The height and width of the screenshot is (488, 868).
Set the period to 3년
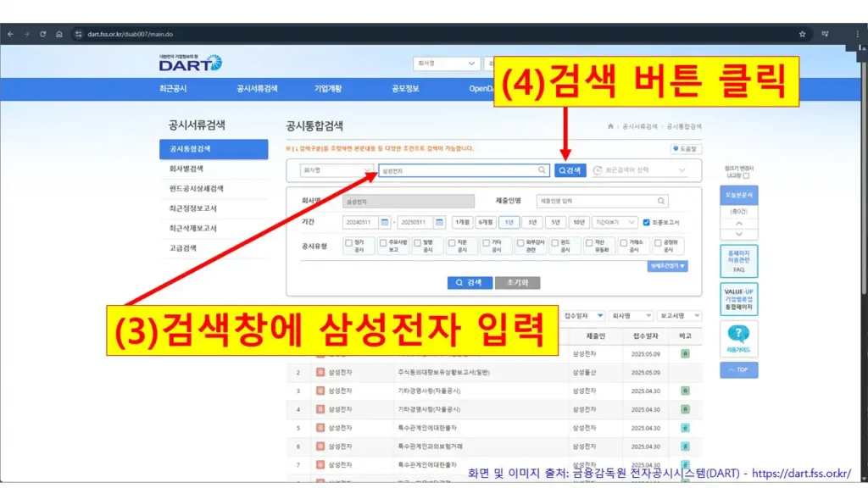click(532, 223)
